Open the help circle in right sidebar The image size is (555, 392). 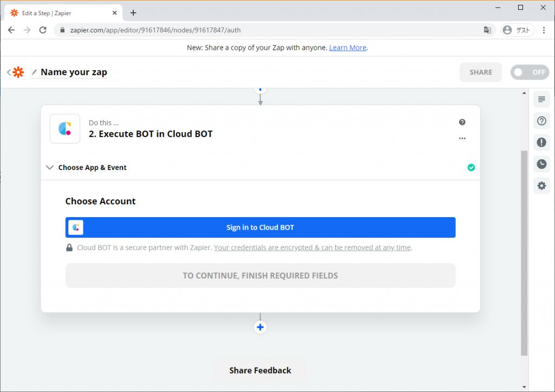pos(541,121)
